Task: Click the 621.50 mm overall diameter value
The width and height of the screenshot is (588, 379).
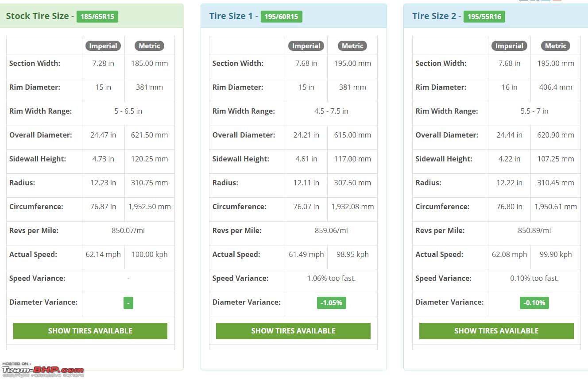Action: (150, 135)
